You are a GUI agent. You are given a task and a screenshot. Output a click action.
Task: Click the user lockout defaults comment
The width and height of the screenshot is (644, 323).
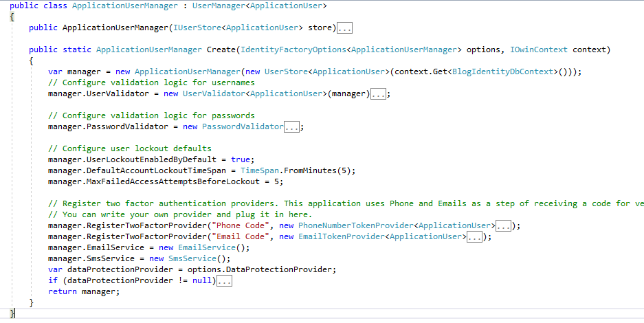[x=130, y=148]
